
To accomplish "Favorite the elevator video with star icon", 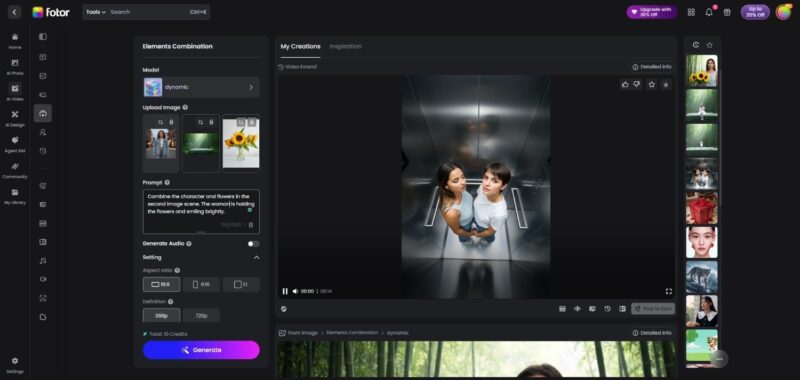I will 652,85.
